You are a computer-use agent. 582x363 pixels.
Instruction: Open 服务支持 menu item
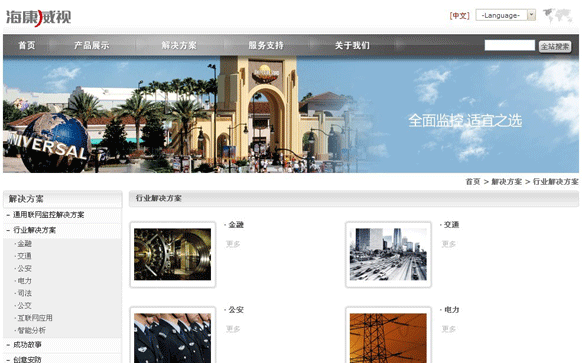tap(266, 45)
